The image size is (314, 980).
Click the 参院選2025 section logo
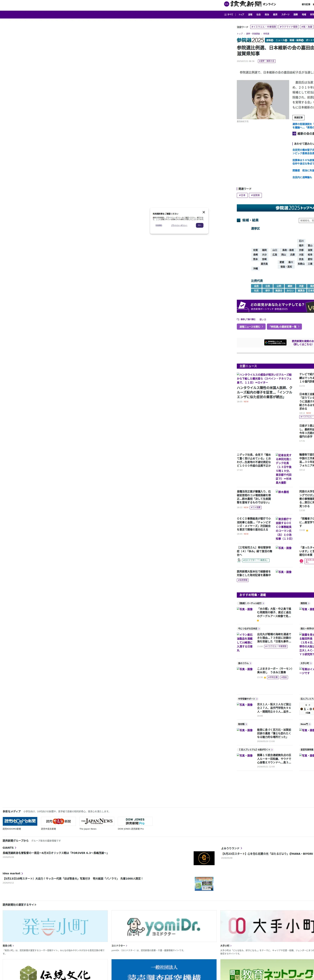pyautogui.click(x=250, y=40)
